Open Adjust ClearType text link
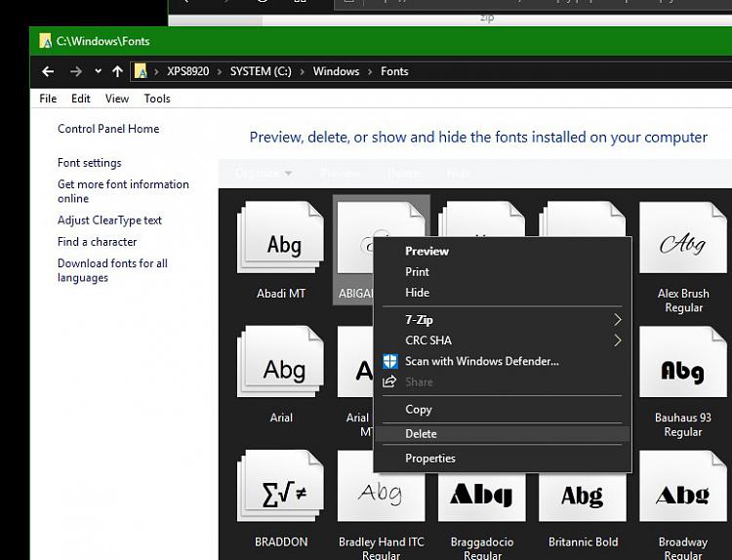 click(x=109, y=220)
